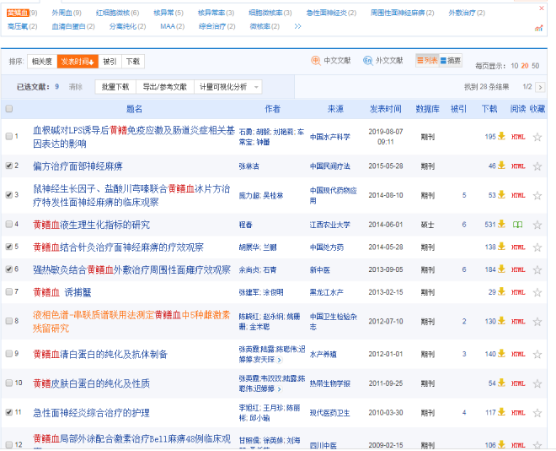Screen dimensions: 556x451
Task: Star article 11 as a favorite
Action: coord(537,413)
